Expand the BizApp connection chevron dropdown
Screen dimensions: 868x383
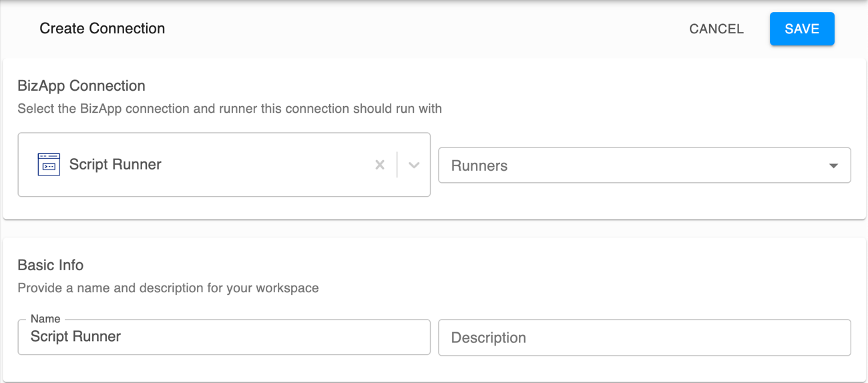pos(414,165)
